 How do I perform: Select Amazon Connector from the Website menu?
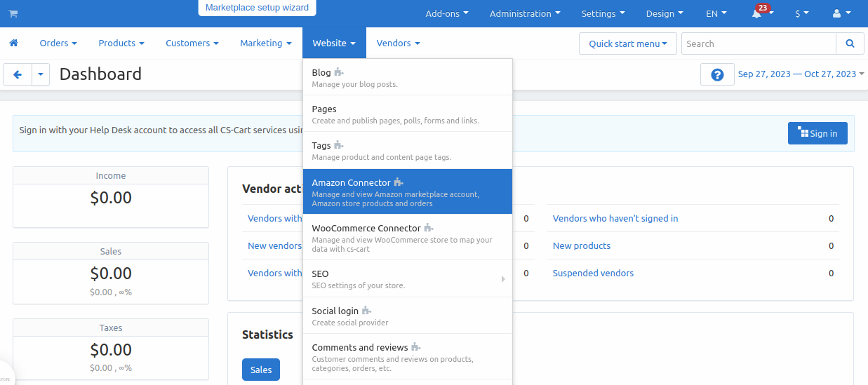pos(407,191)
